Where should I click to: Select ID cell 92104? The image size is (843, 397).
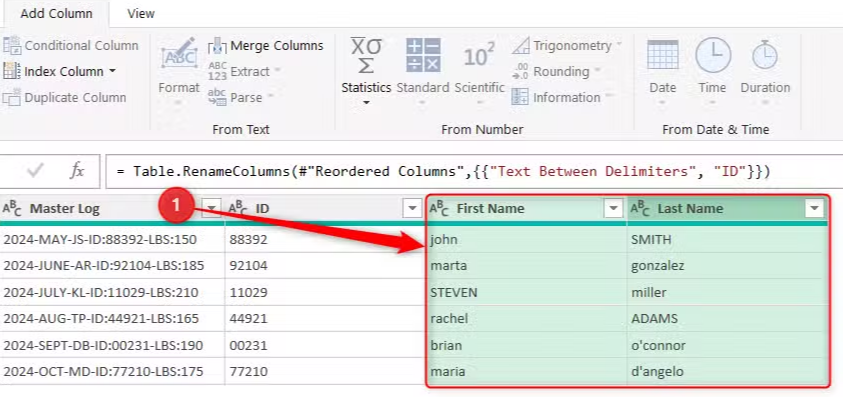point(325,266)
